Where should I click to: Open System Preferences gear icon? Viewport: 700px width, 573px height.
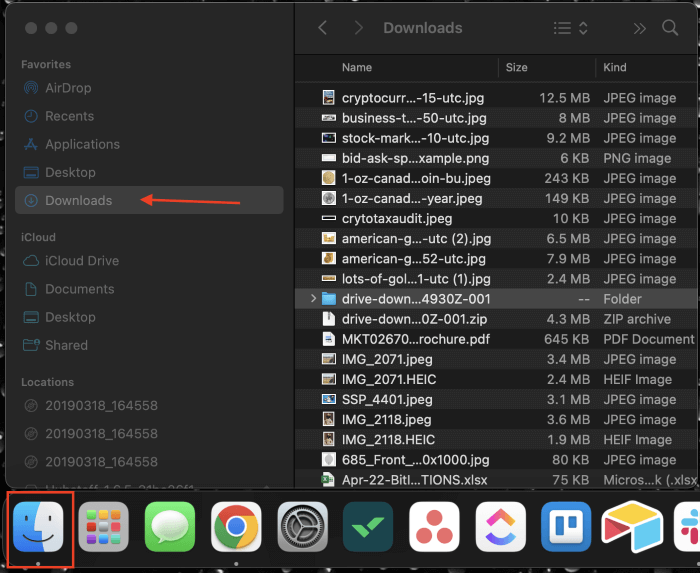click(x=302, y=527)
